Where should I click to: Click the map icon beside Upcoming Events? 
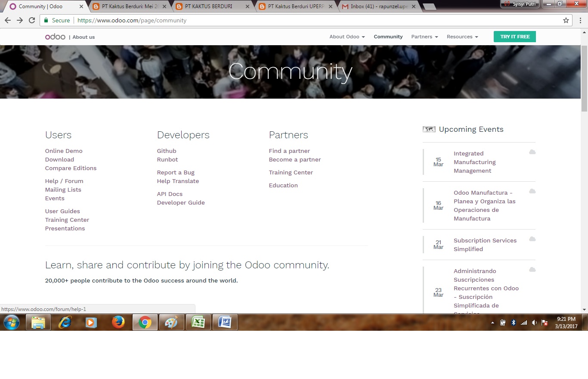pyautogui.click(x=429, y=129)
